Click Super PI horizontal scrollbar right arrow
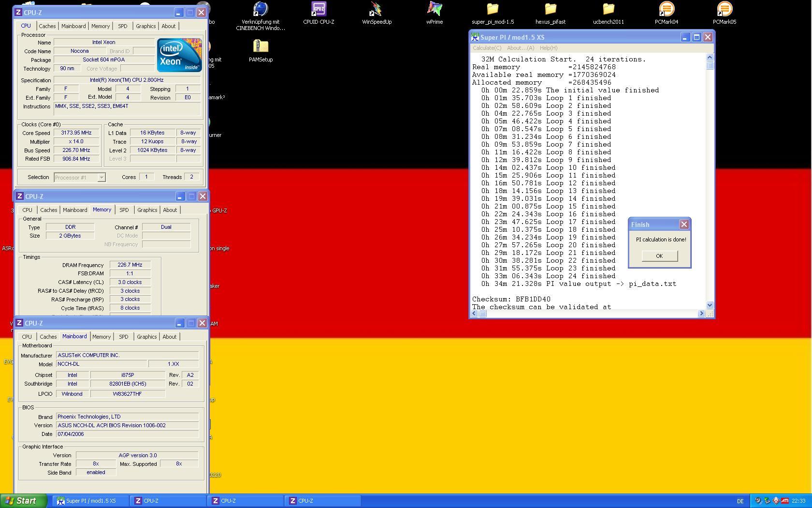812x508 pixels. point(701,314)
